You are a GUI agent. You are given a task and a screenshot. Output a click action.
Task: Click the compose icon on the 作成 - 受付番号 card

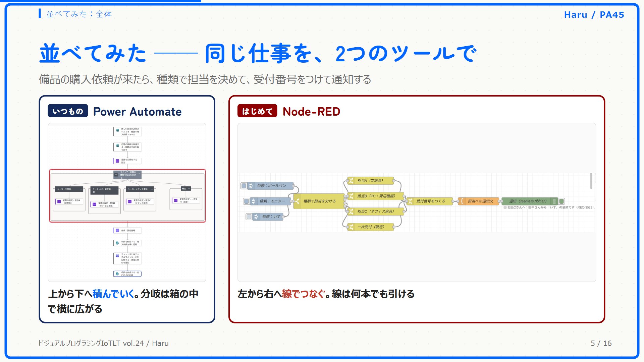tap(117, 230)
